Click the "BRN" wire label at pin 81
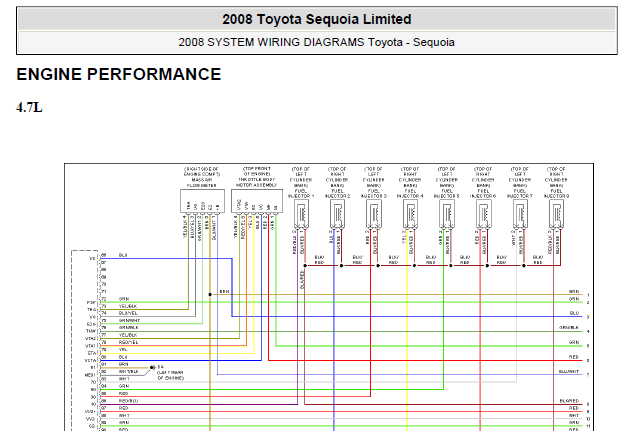638x431 pixels. (x=124, y=364)
